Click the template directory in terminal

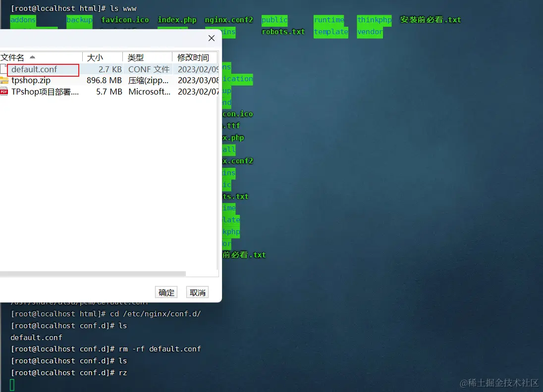331,32
